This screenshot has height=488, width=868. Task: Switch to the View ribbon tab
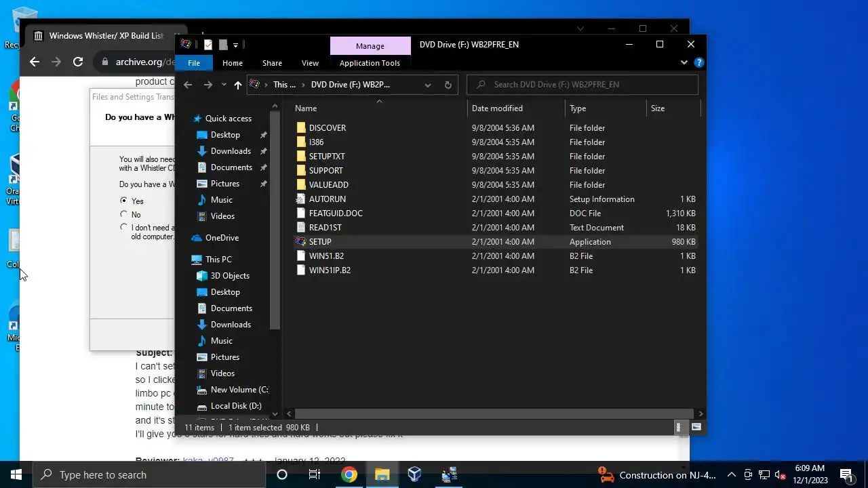[x=310, y=63]
